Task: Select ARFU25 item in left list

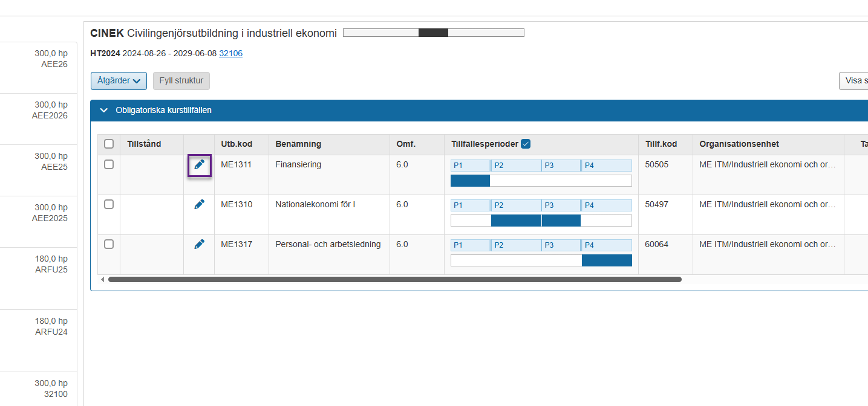Action: [x=38, y=264]
